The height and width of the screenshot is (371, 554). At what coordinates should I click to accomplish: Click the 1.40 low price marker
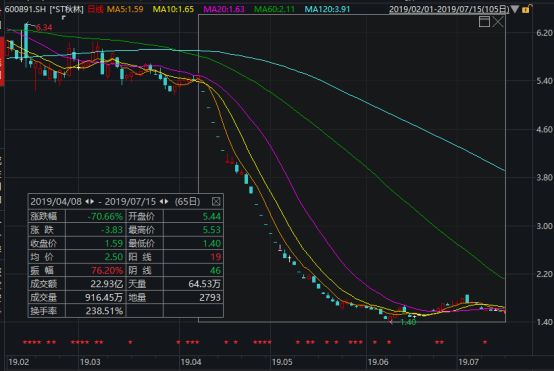point(408,322)
